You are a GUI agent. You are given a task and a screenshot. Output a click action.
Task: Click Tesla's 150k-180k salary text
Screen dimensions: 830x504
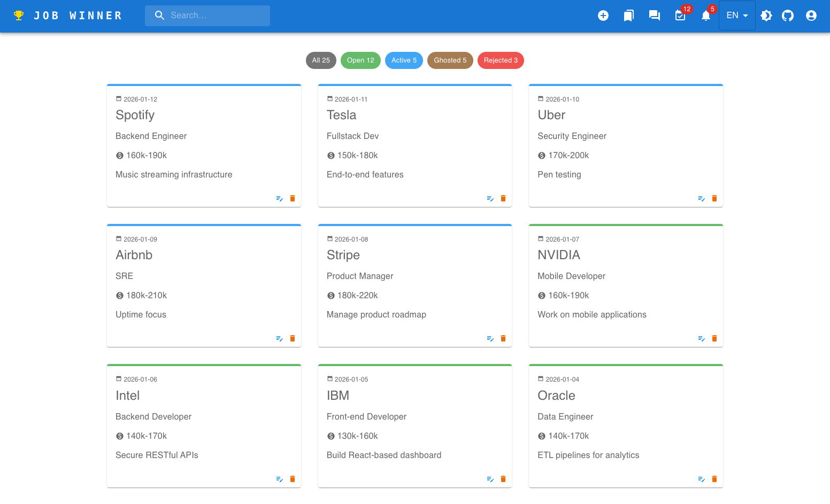click(x=357, y=156)
